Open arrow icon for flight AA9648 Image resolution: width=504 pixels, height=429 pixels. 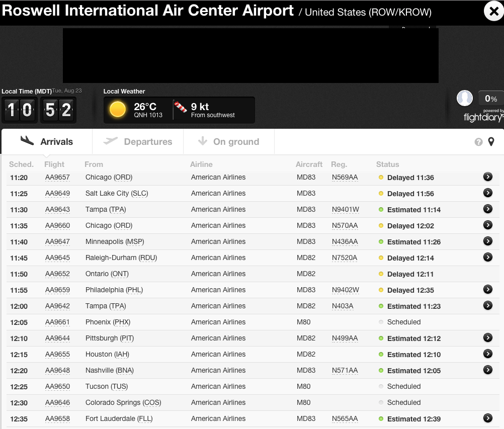point(487,370)
